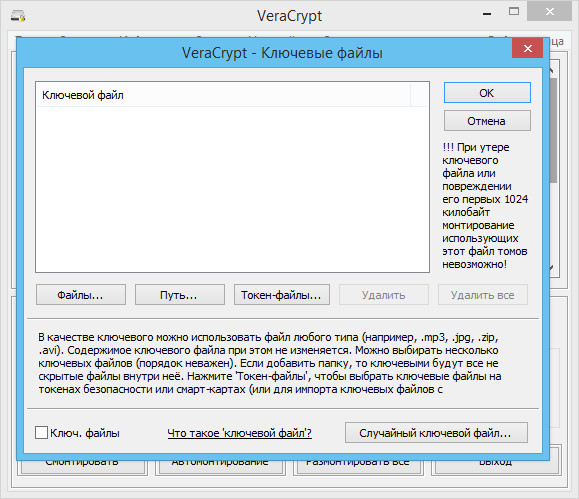Generate keyfile via Случайный ключевой файл...
The width and height of the screenshot is (579, 499).
tap(436, 433)
